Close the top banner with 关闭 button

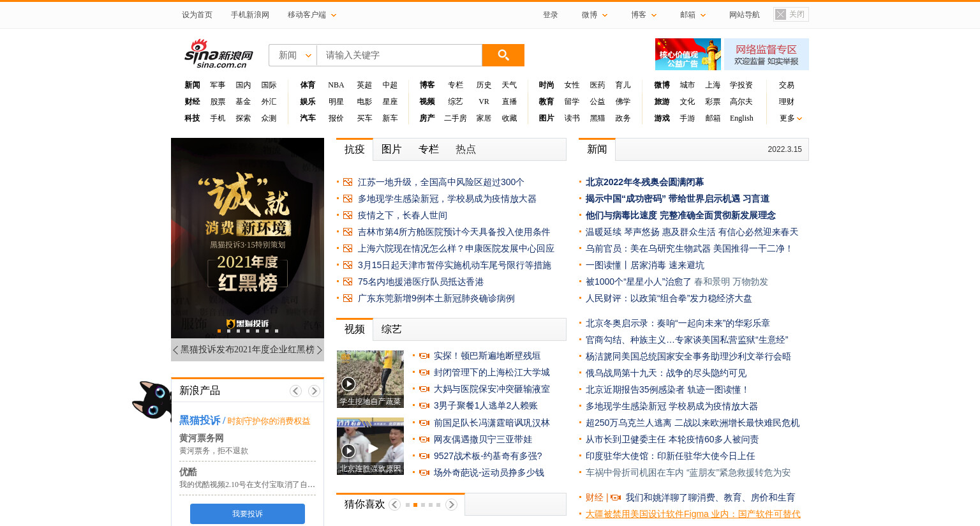tap(791, 14)
